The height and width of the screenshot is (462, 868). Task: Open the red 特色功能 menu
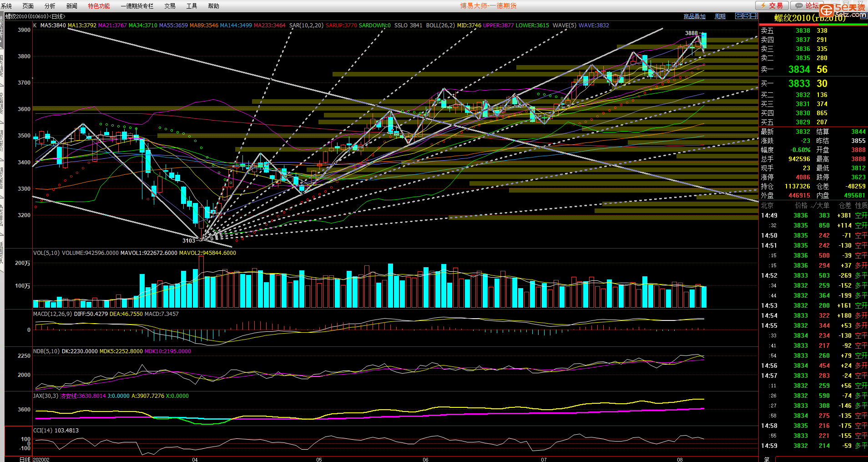99,6
